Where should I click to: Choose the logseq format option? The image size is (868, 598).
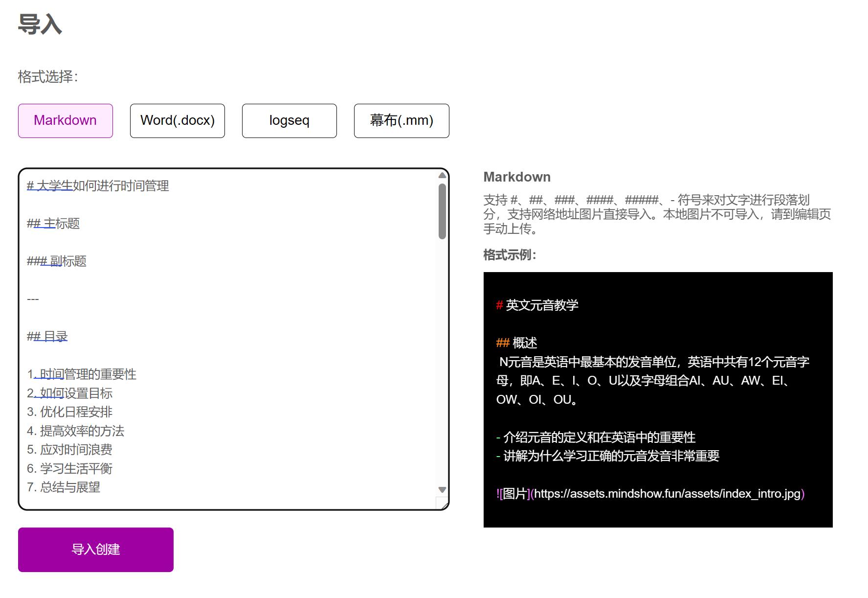(289, 120)
